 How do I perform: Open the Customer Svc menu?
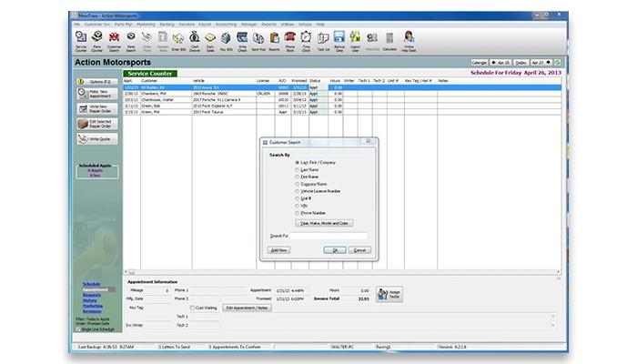97,25
